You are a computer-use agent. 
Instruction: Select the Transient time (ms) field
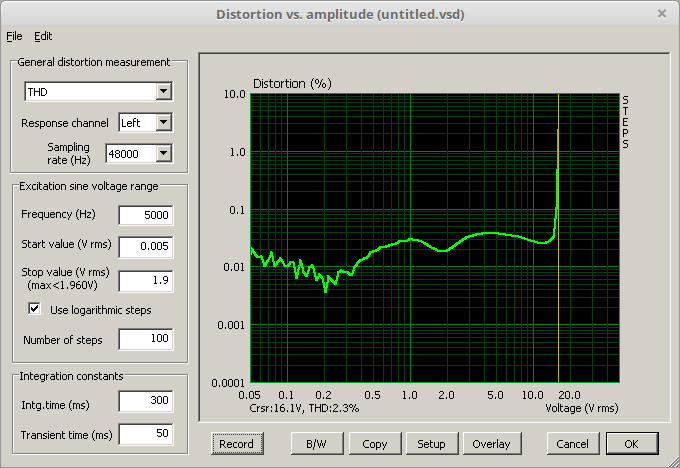coord(145,434)
